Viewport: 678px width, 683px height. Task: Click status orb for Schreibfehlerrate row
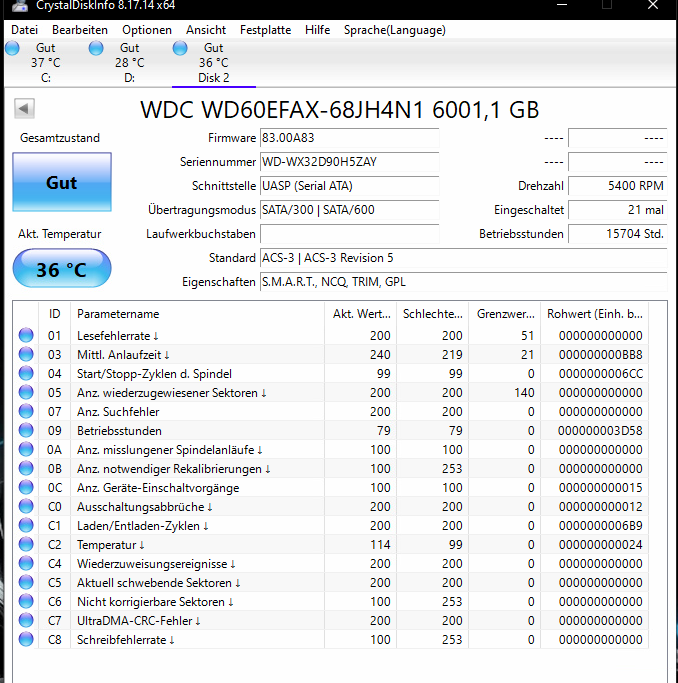tap(26, 639)
